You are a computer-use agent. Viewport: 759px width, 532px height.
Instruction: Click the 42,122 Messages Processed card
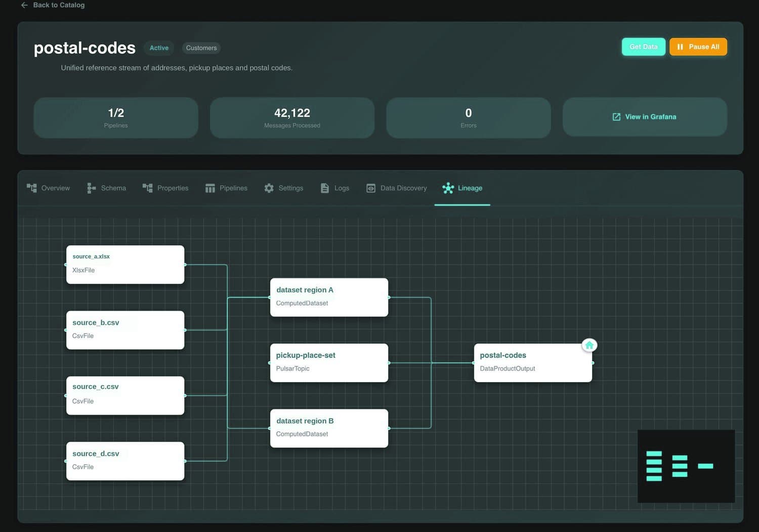click(292, 118)
